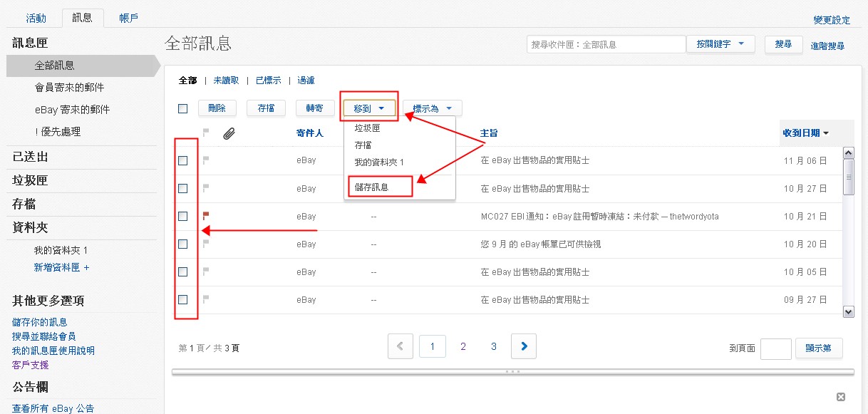Click the 刪除 button
This screenshot has height=414, width=868.
pyautogui.click(x=217, y=108)
